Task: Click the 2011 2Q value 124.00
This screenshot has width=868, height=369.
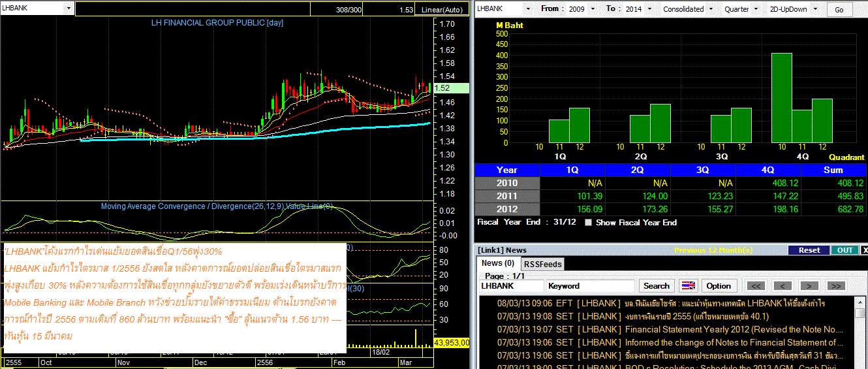Action: [654, 196]
